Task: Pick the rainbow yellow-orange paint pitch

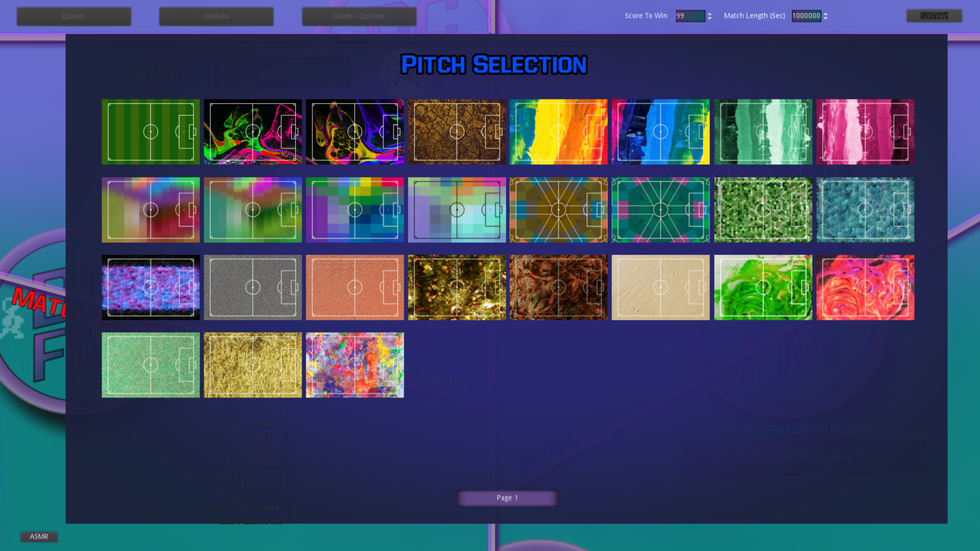Action: click(558, 132)
